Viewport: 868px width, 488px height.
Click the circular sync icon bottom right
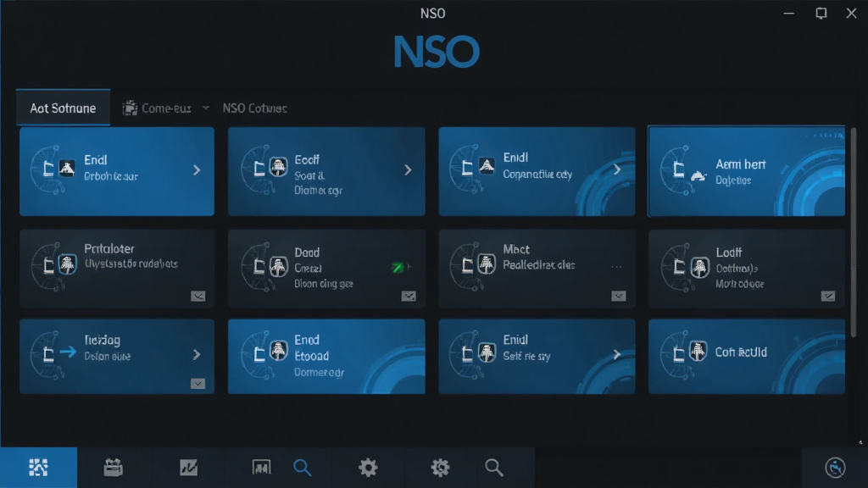[835, 468]
